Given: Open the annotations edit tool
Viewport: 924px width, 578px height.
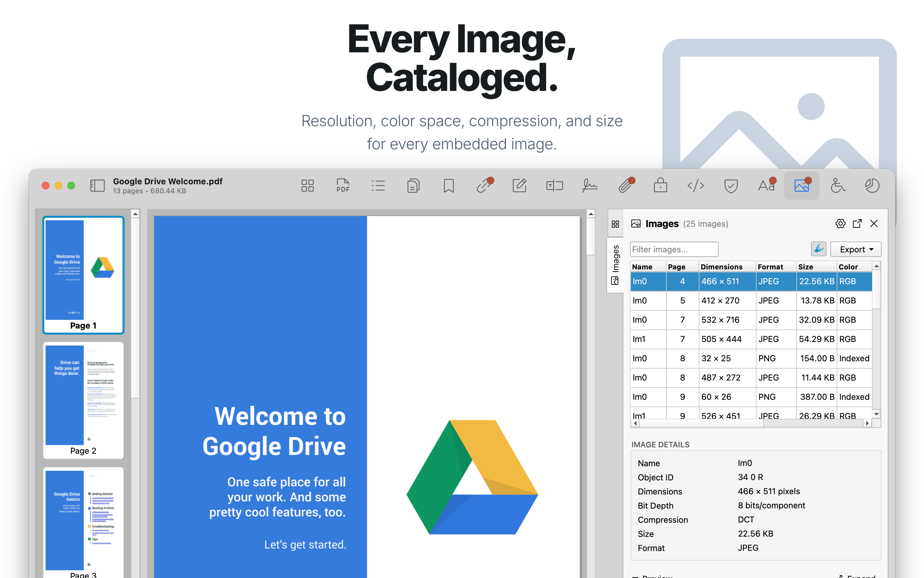Looking at the screenshot, I should pos(519,185).
